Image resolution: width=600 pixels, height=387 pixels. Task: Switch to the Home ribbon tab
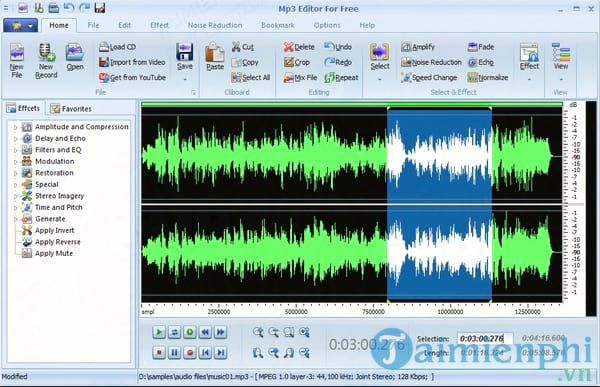(x=59, y=25)
